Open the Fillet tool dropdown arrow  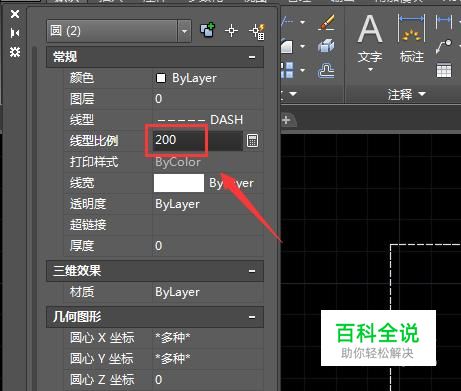[302, 46]
